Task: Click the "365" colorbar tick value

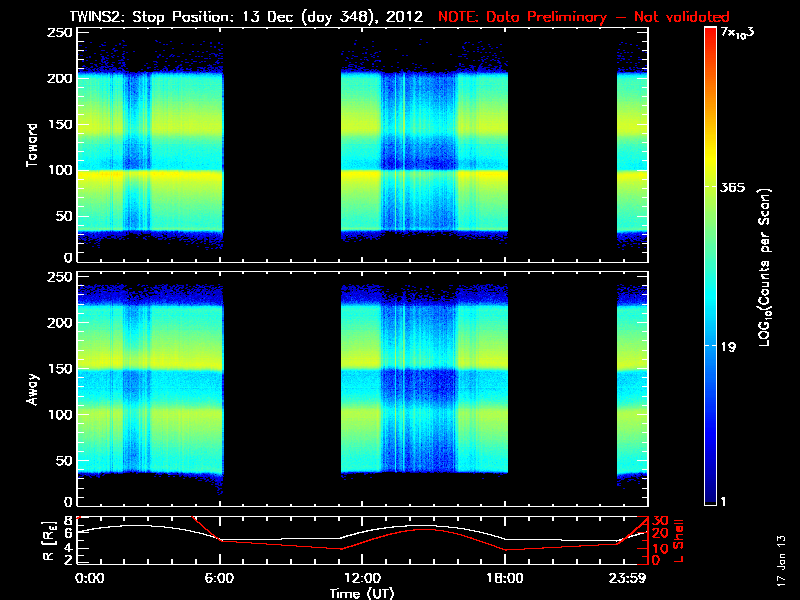Action: pos(732,188)
